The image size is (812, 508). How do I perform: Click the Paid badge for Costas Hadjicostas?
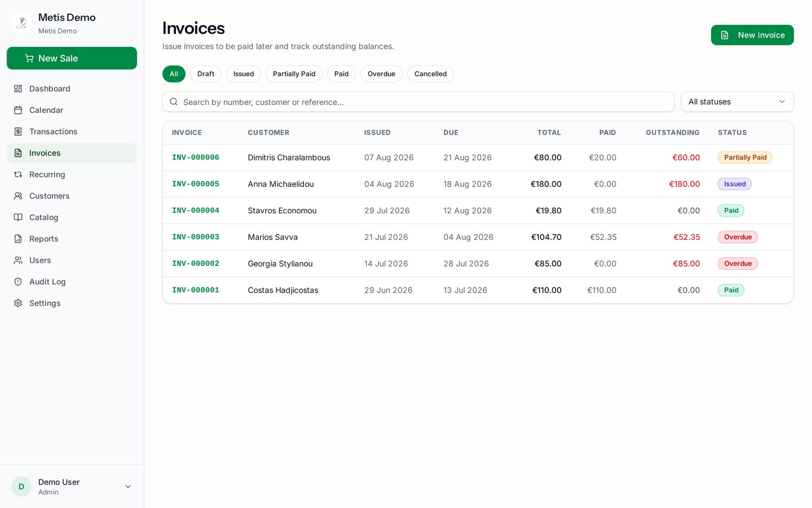pos(731,290)
